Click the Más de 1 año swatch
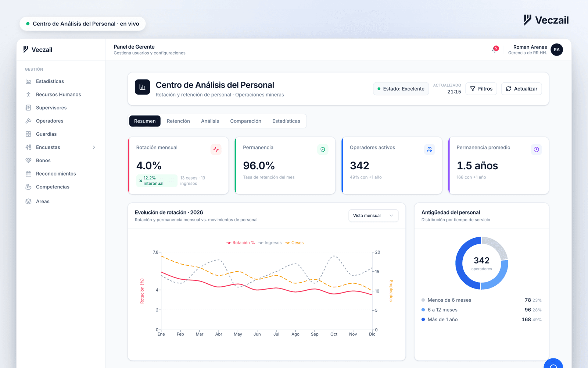The width and height of the screenshot is (588, 368). click(x=423, y=319)
